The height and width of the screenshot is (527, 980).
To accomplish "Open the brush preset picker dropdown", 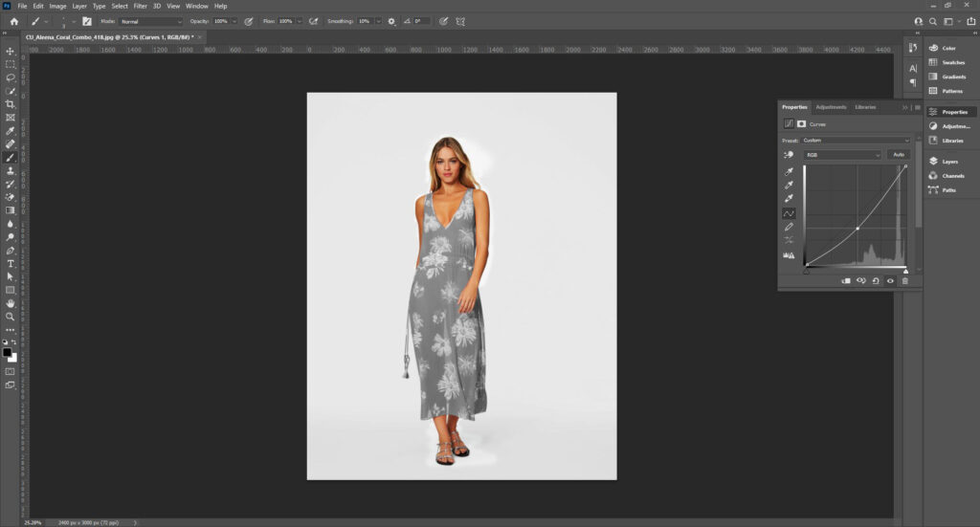I will point(74,21).
